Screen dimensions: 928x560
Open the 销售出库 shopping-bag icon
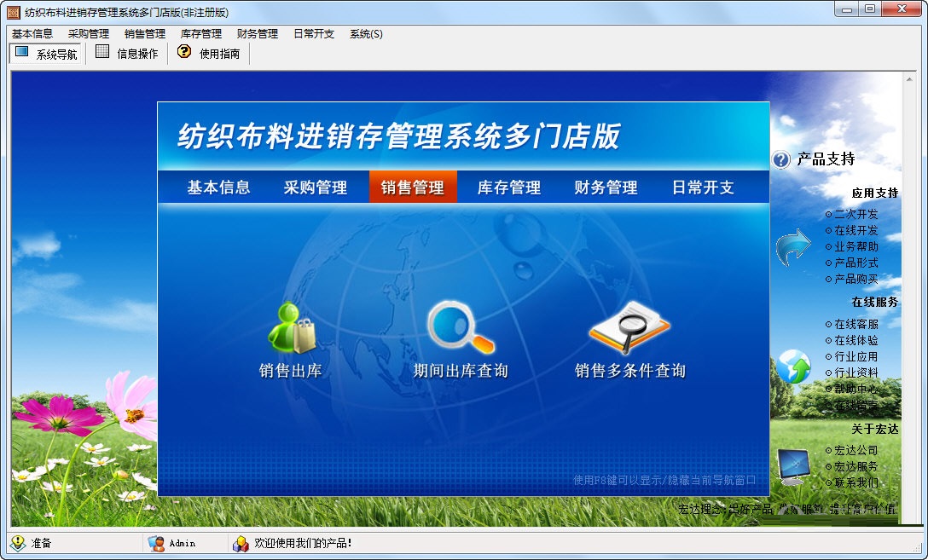(292, 327)
